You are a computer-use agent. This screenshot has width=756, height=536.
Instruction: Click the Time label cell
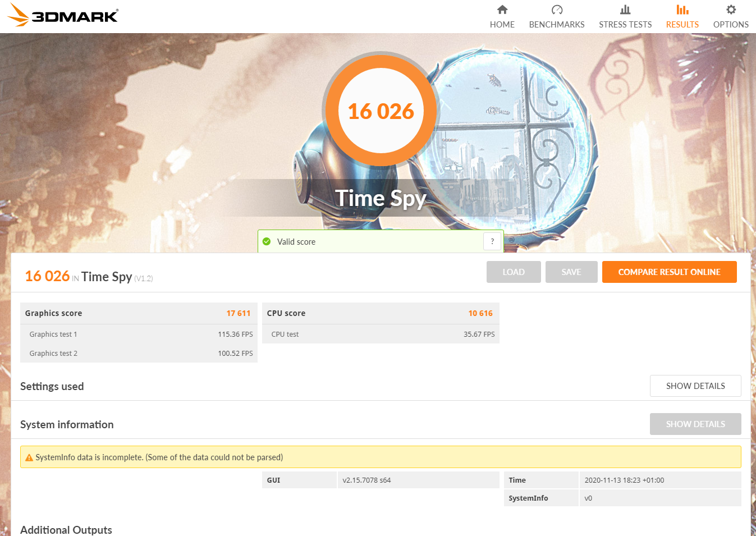541,480
